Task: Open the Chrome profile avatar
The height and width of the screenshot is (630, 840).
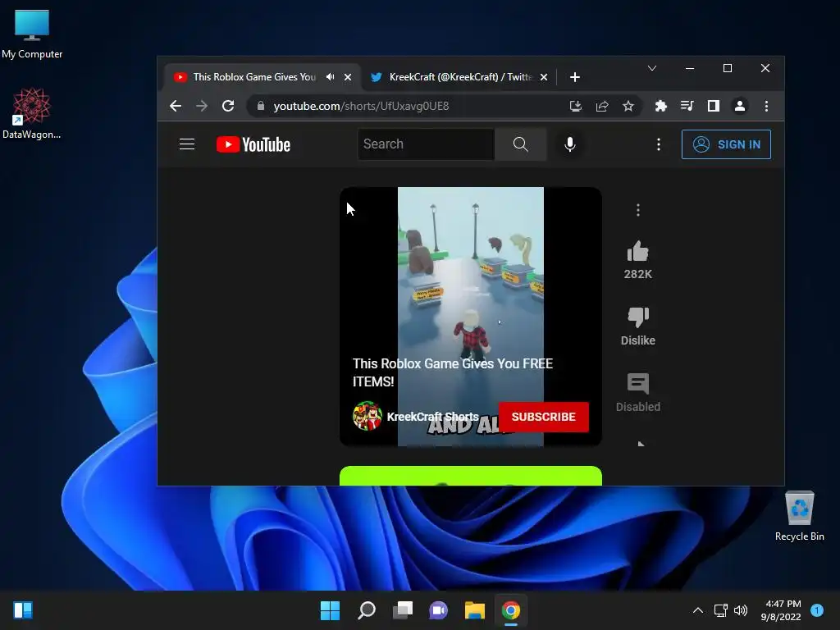Action: (740, 106)
